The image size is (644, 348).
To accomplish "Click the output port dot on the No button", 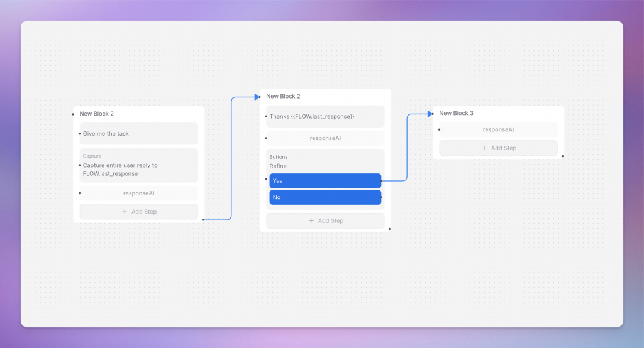I will (x=382, y=197).
